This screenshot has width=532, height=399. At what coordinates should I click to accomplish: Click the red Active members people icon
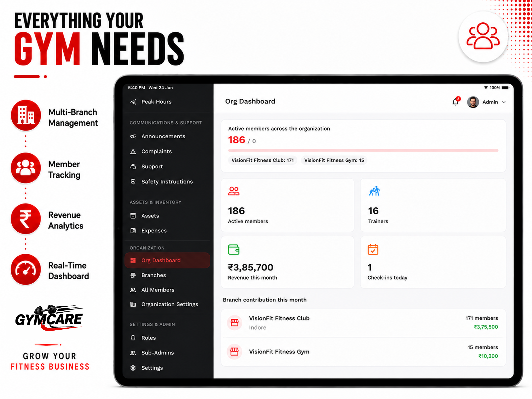(234, 191)
